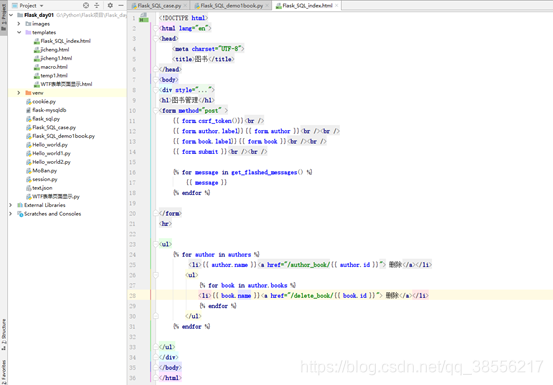Viewport: 553px width, 385px height.
Task: Open Project panel settings gear
Action: 110,5
